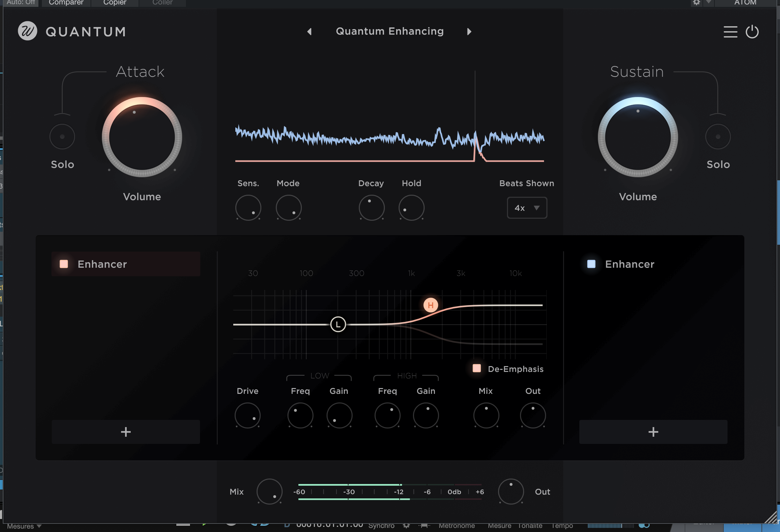Toggle the De-Emphasis checkbox
The width and height of the screenshot is (780, 532).
tap(476, 368)
